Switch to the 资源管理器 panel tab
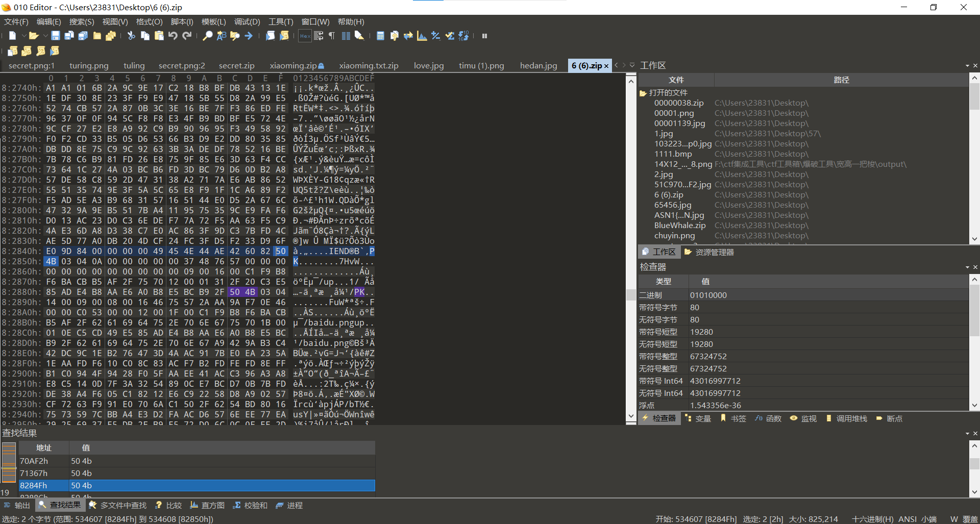980x524 pixels. click(709, 252)
